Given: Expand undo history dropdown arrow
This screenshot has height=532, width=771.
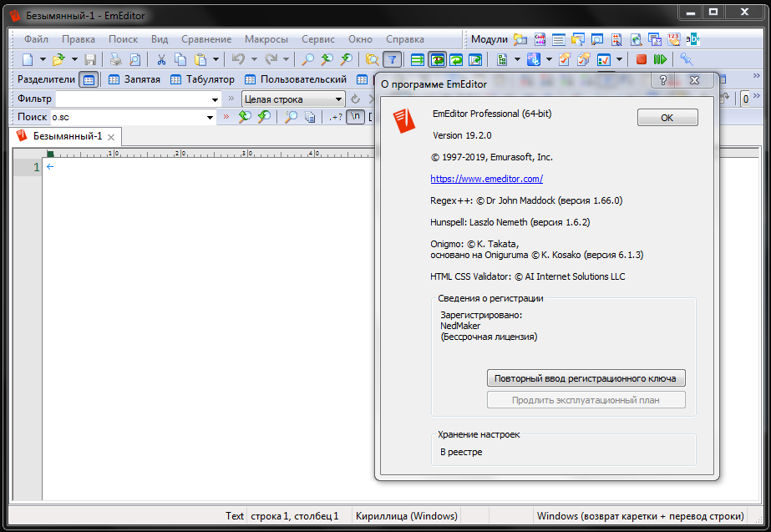Looking at the screenshot, I should [x=254, y=60].
